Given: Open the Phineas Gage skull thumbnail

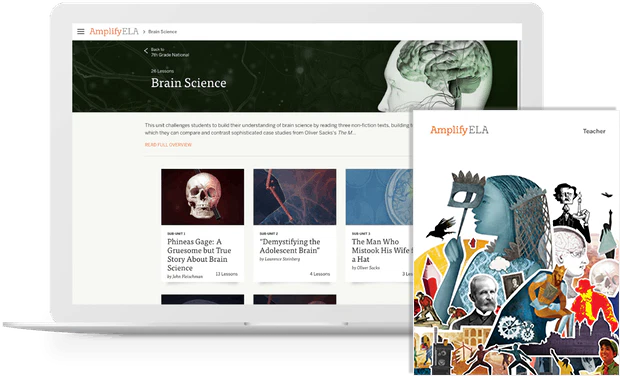Looking at the screenshot, I should (202, 197).
